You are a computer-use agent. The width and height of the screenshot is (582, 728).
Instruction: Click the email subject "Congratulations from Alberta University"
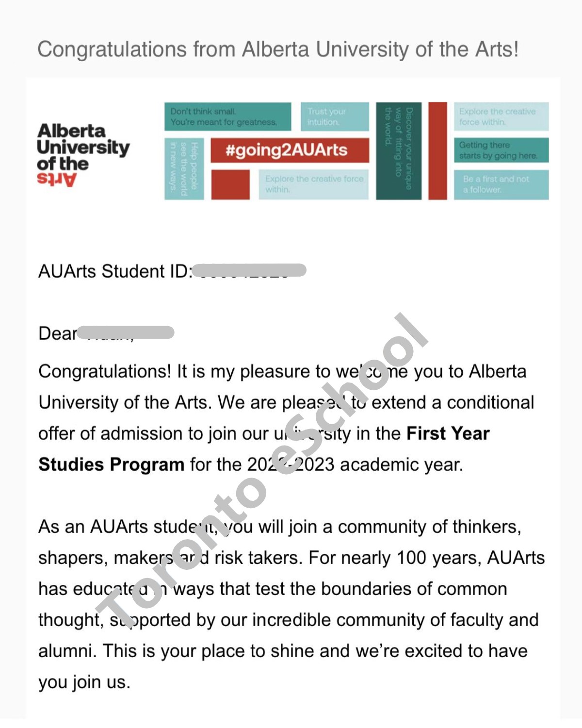278,50
